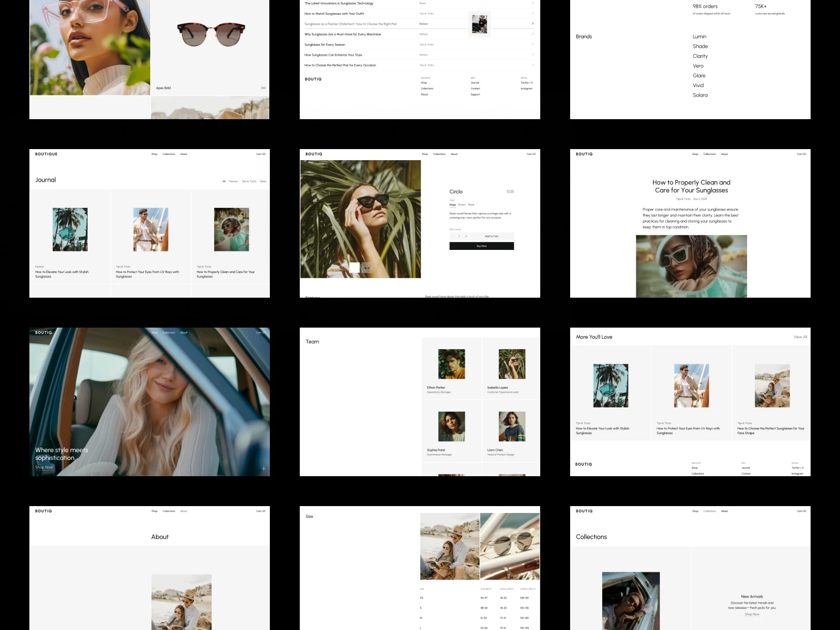Image resolution: width=840 pixels, height=630 pixels.
Task: Click View All next to More You'll Love
Action: point(801,337)
